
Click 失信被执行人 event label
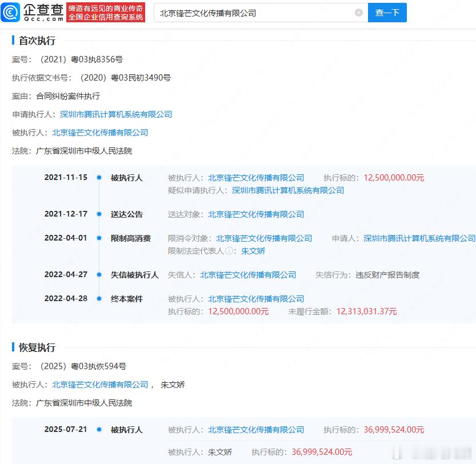(x=134, y=275)
